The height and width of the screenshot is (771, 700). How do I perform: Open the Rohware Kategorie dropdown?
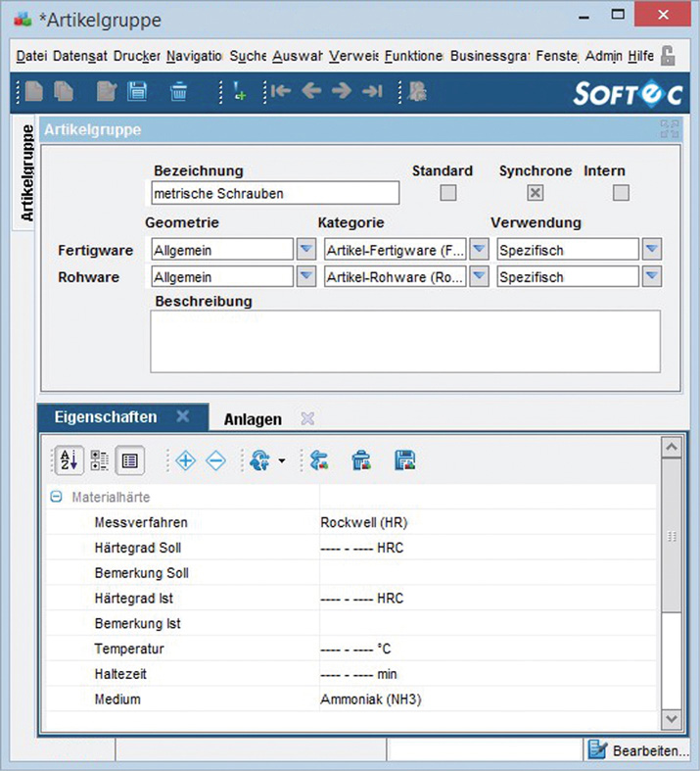(479, 277)
